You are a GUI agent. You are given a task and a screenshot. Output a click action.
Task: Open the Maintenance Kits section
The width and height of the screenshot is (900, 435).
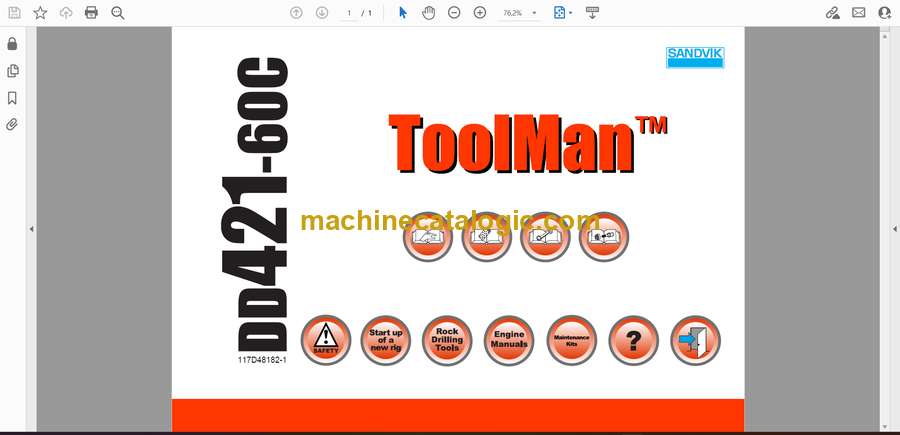click(x=572, y=340)
